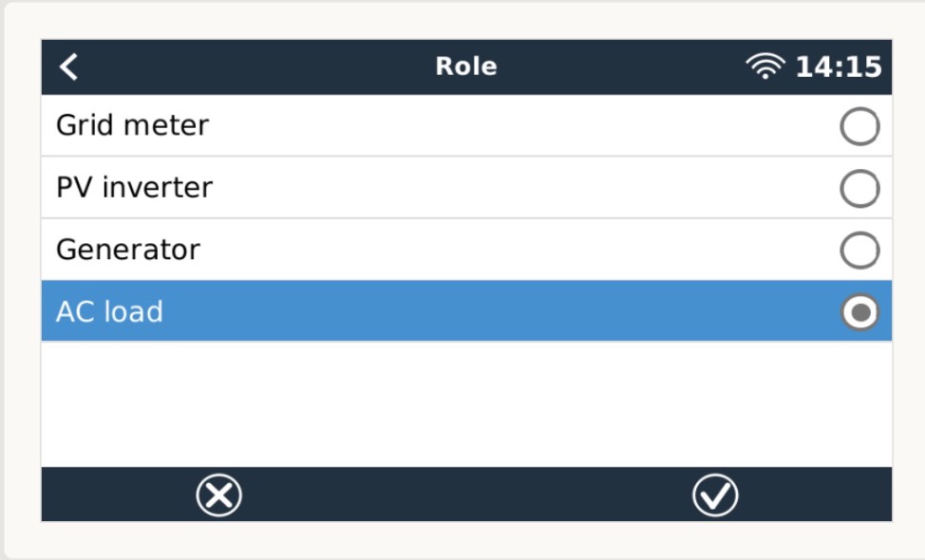925x560 pixels.
Task: Click the Role page title
Action: 465,66
